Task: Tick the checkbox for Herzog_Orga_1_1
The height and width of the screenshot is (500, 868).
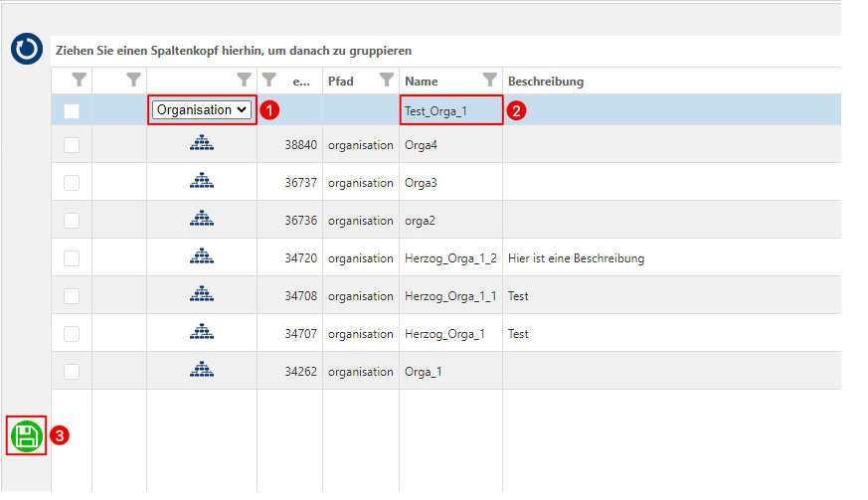Action: click(72, 296)
